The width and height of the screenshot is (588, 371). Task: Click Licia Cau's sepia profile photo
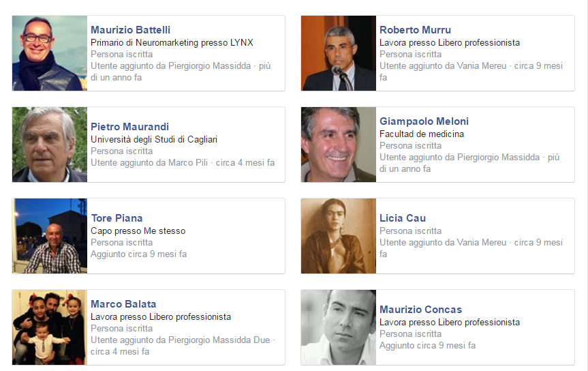point(338,236)
